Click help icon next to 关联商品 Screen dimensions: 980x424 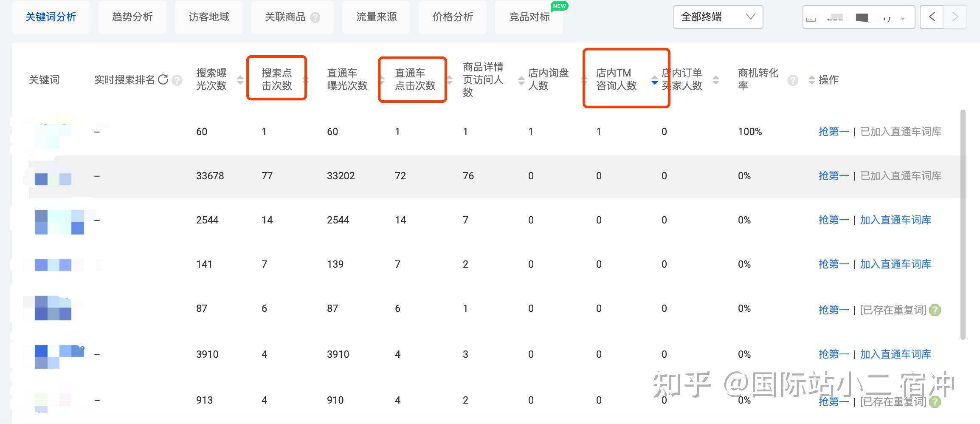click(315, 17)
